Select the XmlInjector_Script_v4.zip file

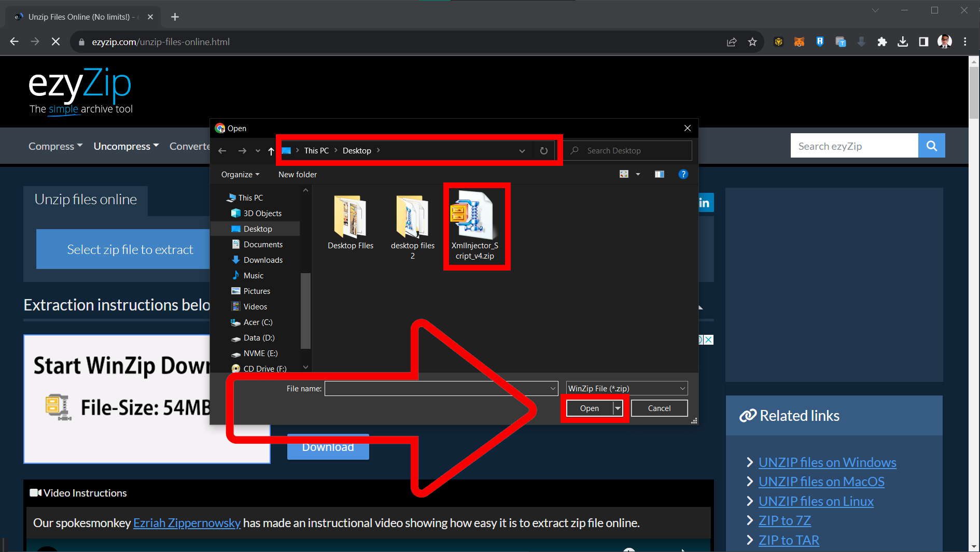tap(475, 225)
